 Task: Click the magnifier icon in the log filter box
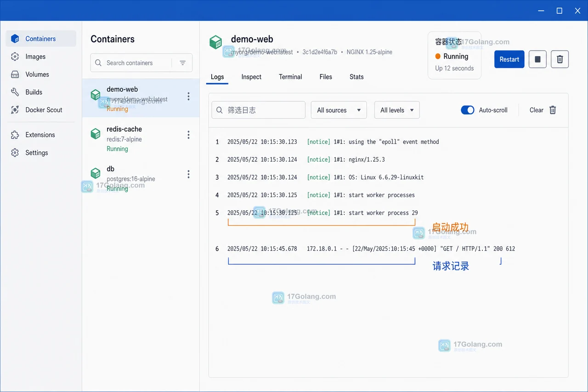point(220,110)
